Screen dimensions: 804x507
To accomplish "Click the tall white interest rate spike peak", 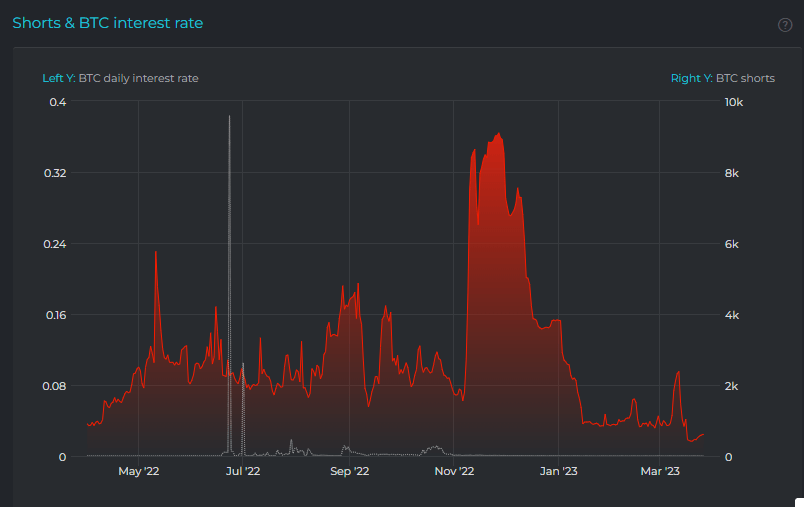I will click(229, 117).
